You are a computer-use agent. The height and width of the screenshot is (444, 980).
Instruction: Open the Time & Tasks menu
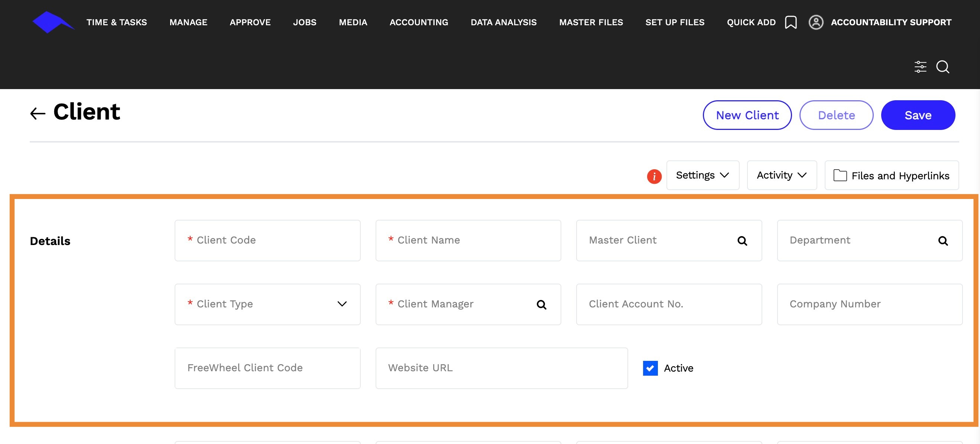pos(116,22)
